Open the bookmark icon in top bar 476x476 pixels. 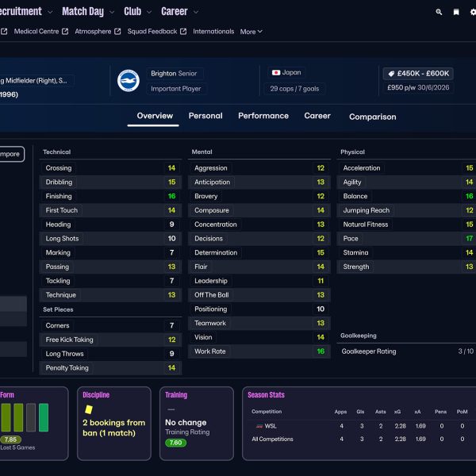(x=456, y=12)
